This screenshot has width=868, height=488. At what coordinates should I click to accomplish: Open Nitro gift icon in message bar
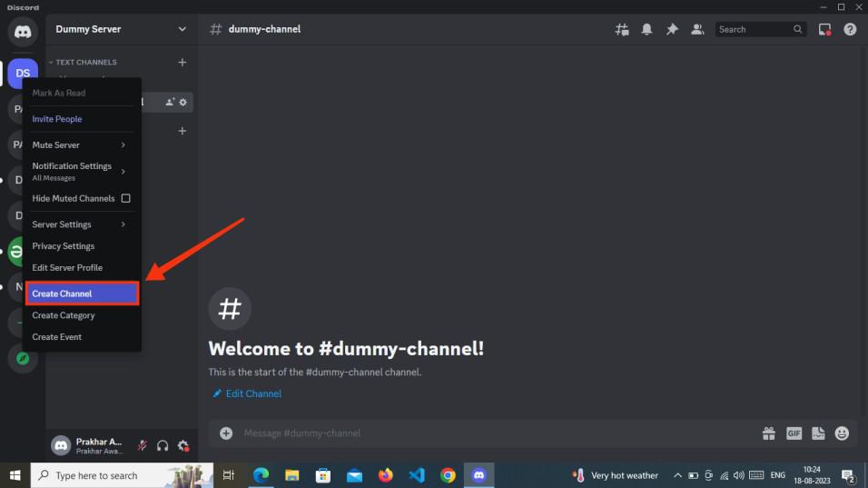[x=768, y=433]
